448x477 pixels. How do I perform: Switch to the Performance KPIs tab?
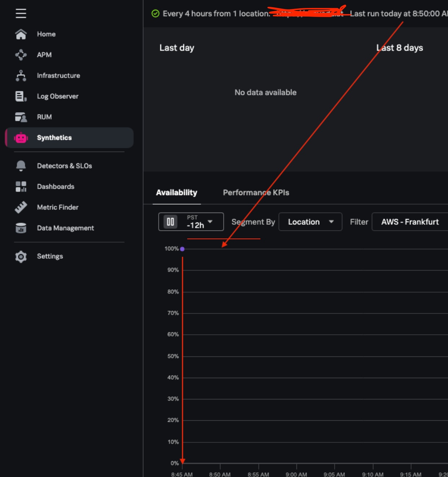point(256,193)
